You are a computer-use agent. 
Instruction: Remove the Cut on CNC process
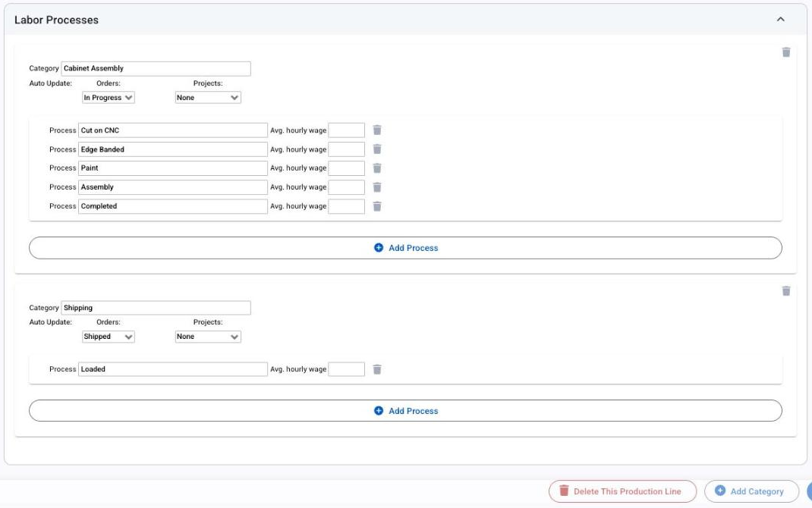(377, 130)
